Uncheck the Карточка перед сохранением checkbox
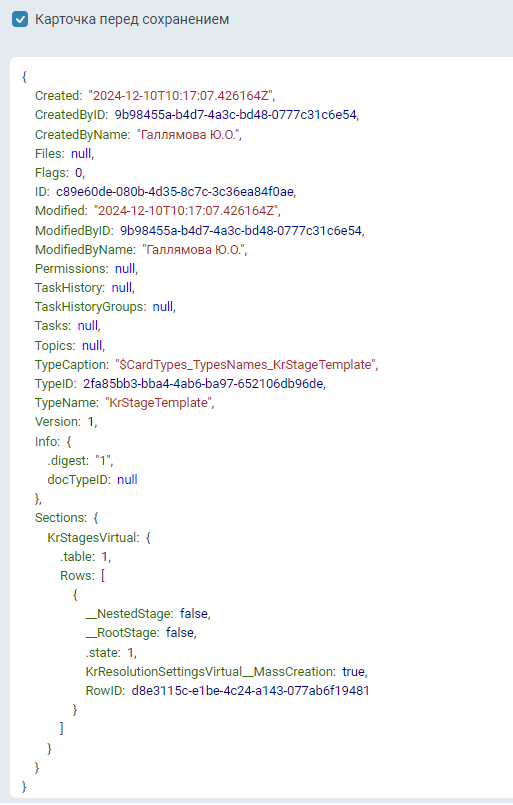Screen dimensions: 513x805 (x=20, y=20)
